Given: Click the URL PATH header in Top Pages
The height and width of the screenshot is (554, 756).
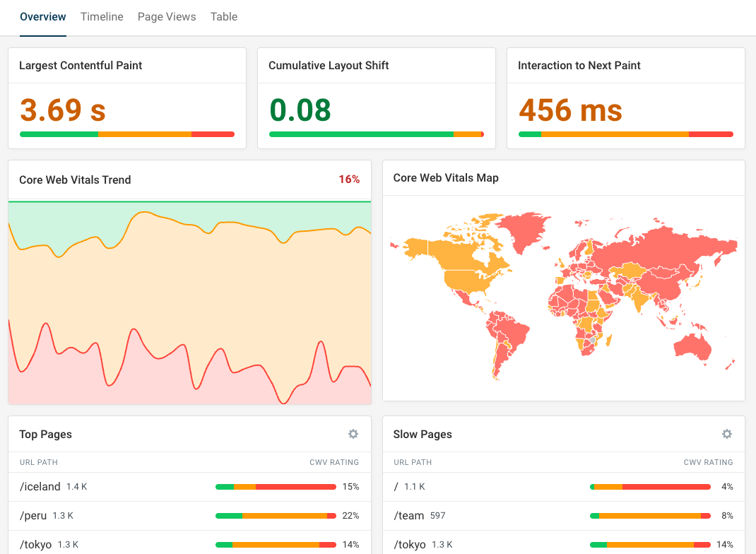Looking at the screenshot, I should 39,462.
